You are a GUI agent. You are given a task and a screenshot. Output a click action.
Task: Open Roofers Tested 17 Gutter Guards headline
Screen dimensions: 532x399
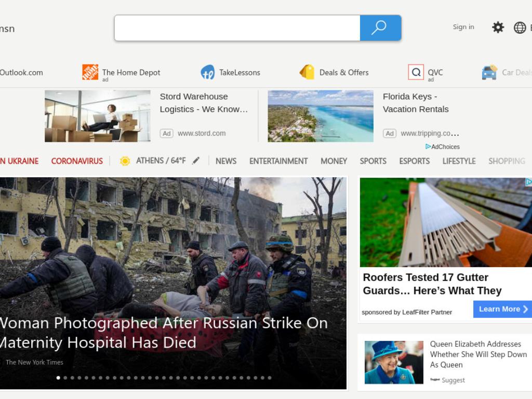pos(432,284)
